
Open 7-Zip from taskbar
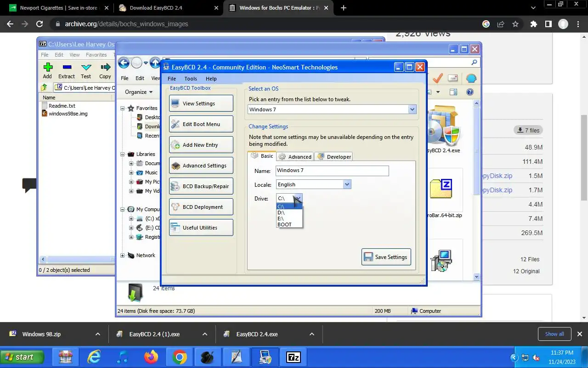pyautogui.click(x=293, y=357)
